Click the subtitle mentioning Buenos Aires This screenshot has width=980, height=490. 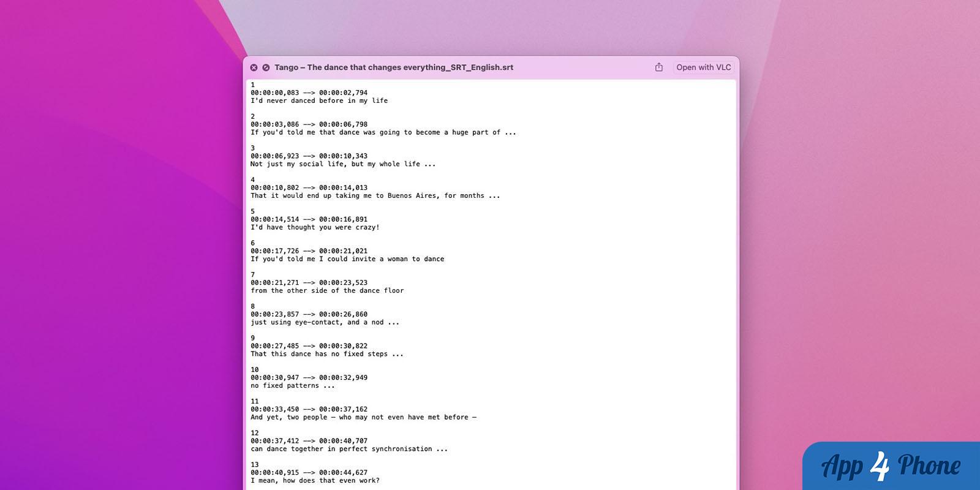pos(375,196)
